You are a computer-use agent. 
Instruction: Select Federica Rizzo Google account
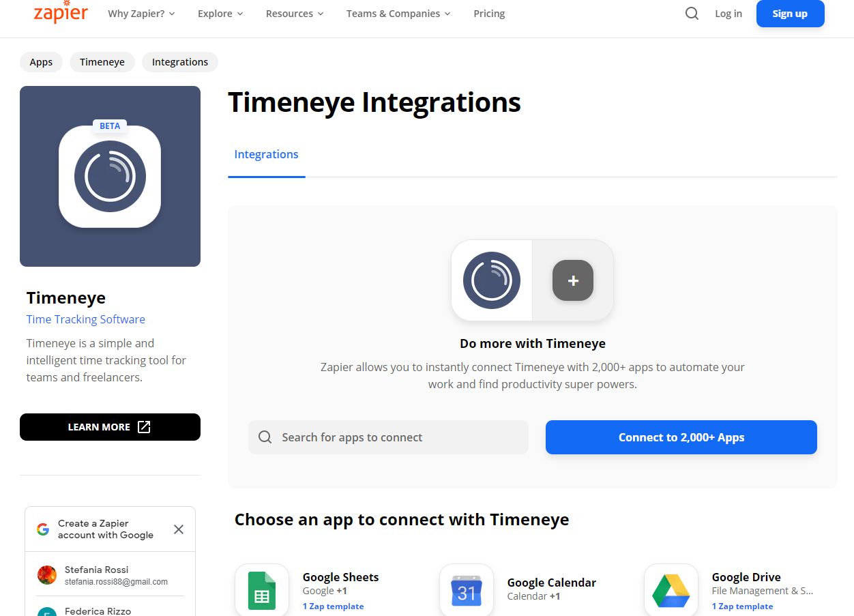110,609
